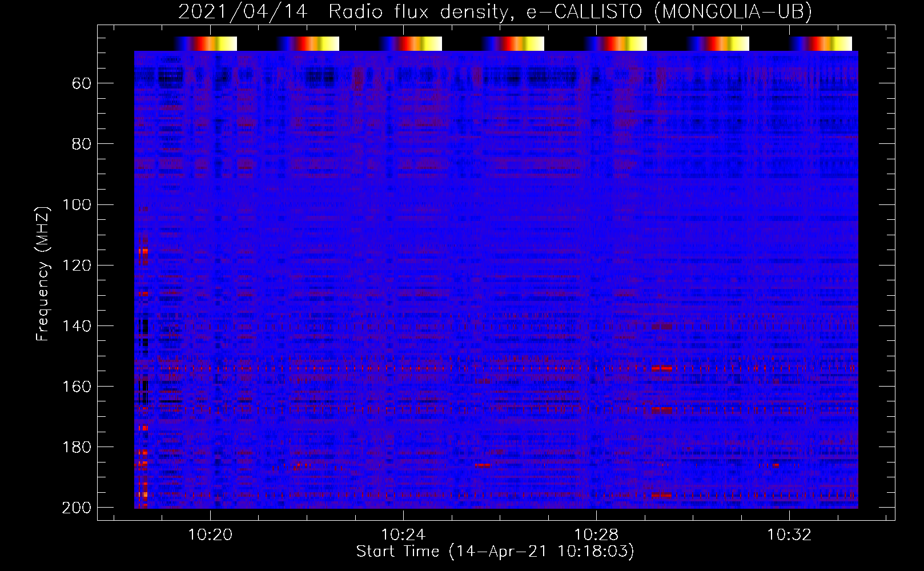The height and width of the screenshot is (571, 924).
Task: Click the 10:28 time tick label
Action: click(x=596, y=534)
